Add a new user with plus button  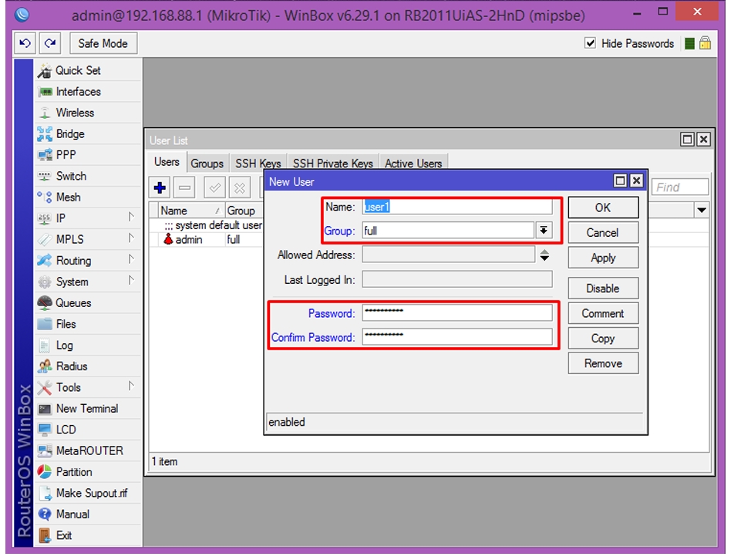(160, 188)
